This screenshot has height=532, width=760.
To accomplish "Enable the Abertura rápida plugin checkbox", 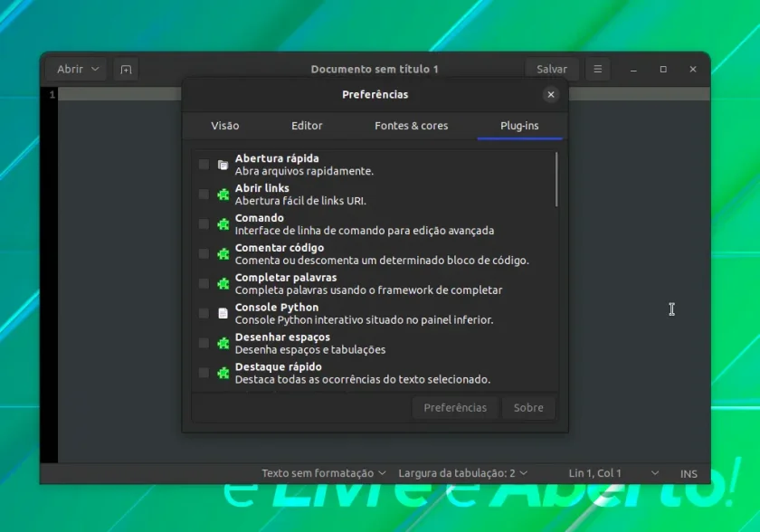I will point(204,165).
